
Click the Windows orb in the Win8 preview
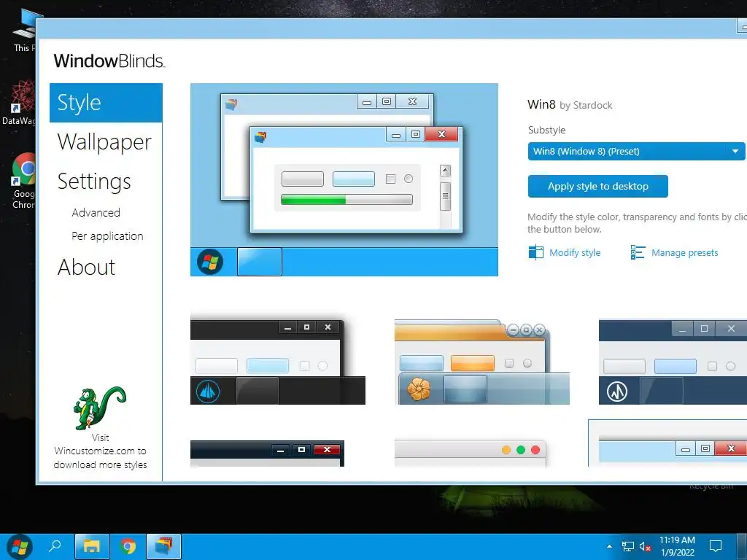[x=210, y=262]
